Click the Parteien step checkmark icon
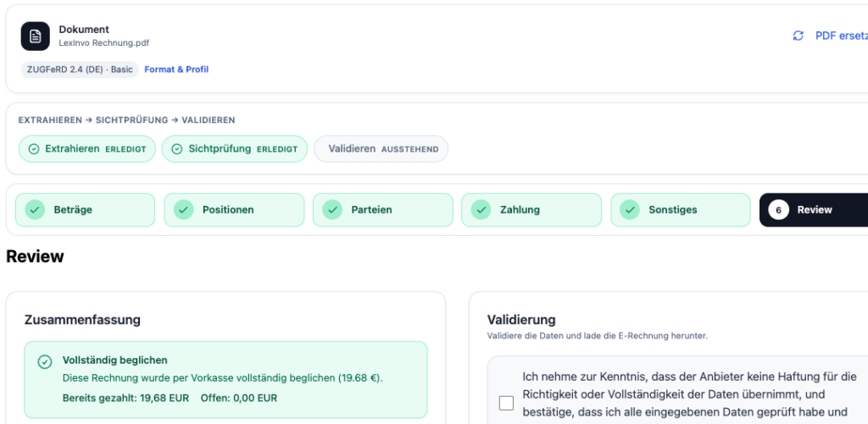868x424 pixels. point(332,209)
